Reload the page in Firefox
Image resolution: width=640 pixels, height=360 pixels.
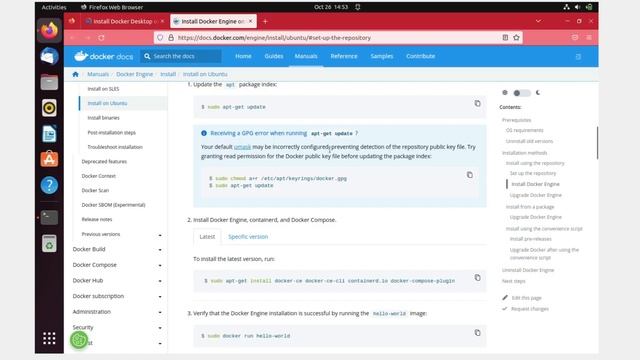101,38
